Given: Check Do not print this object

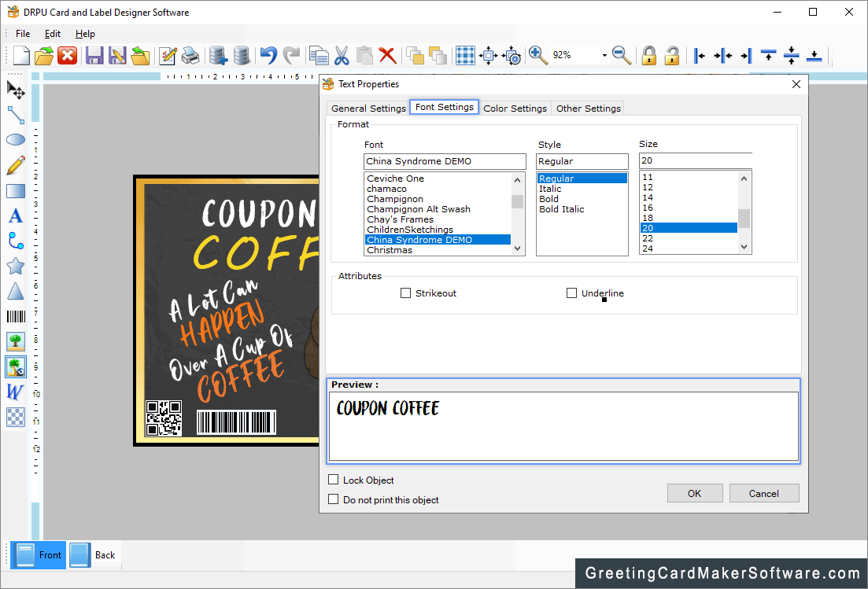Looking at the screenshot, I should pyautogui.click(x=333, y=499).
